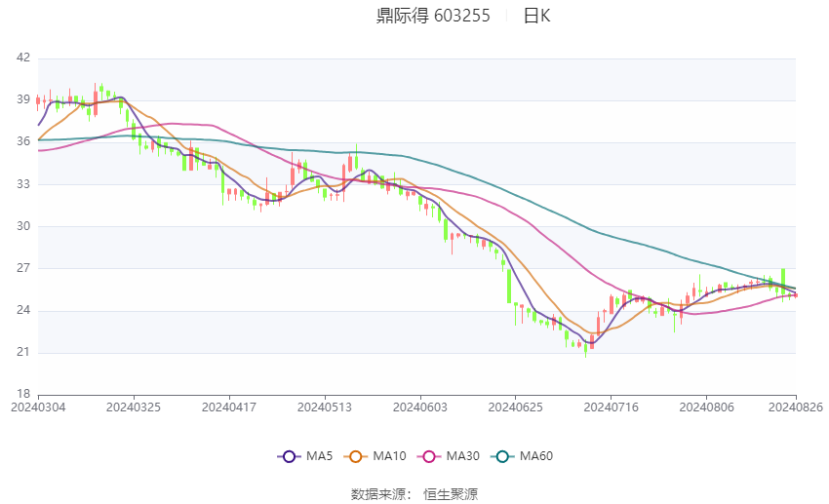Click the teal MA60 legend circle marker
Screen dimensions: 829x504
point(501,455)
